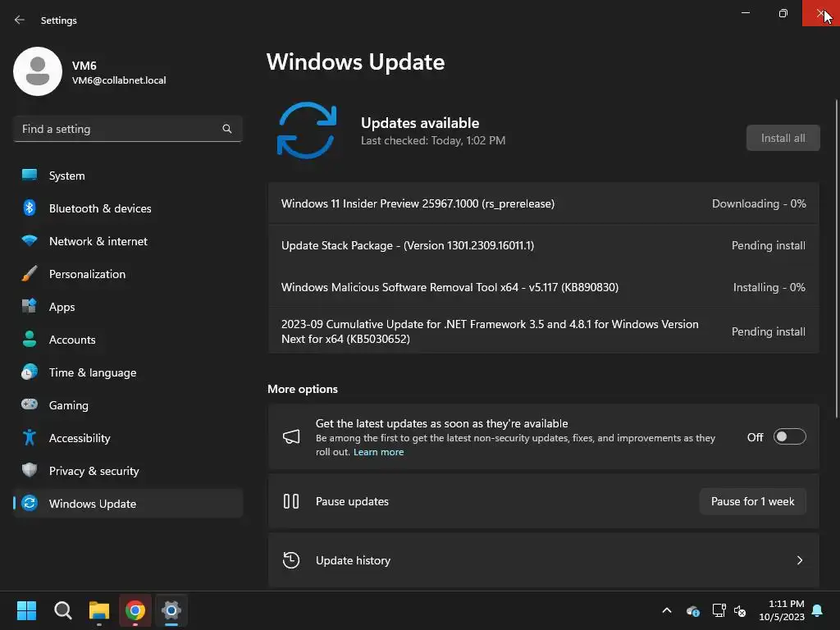
Task: Toggle Get the latest updates switch on
Action: point(790,437)
